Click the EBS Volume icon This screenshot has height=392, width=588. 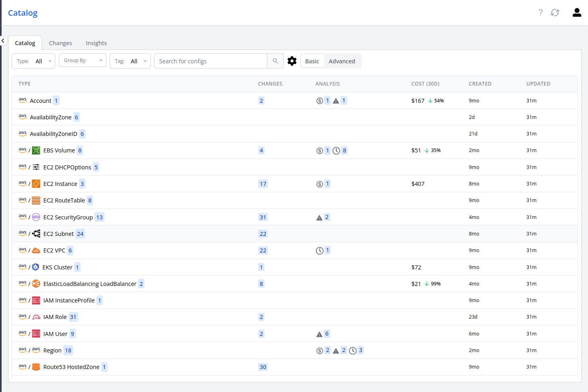click(36, 150)
